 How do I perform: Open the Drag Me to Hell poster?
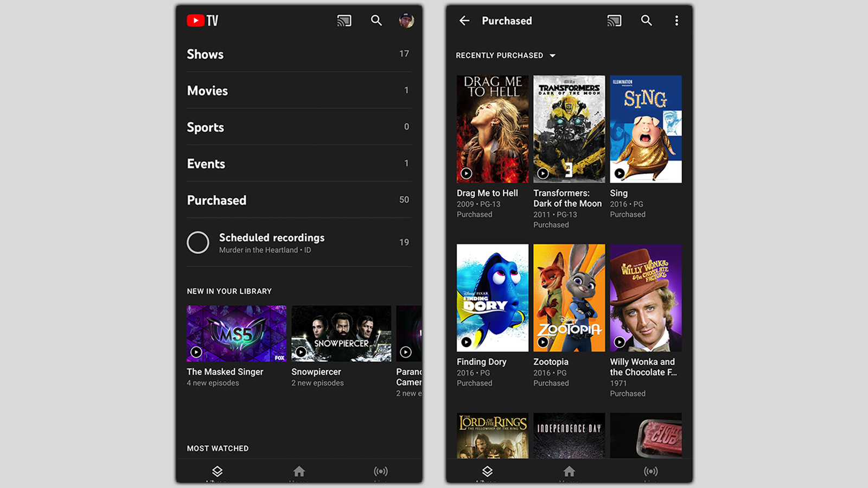pyautogui.click(x=493, y=129)
